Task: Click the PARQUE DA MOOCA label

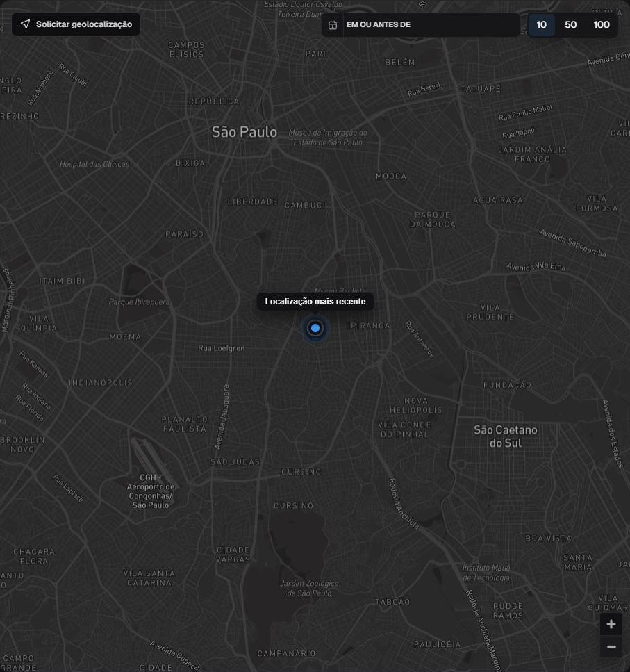Action: tap(433, 220)
